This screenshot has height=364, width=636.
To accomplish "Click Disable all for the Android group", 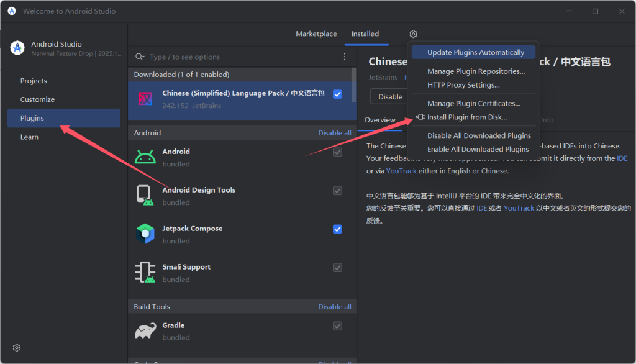I will click(x=335, y=133).
